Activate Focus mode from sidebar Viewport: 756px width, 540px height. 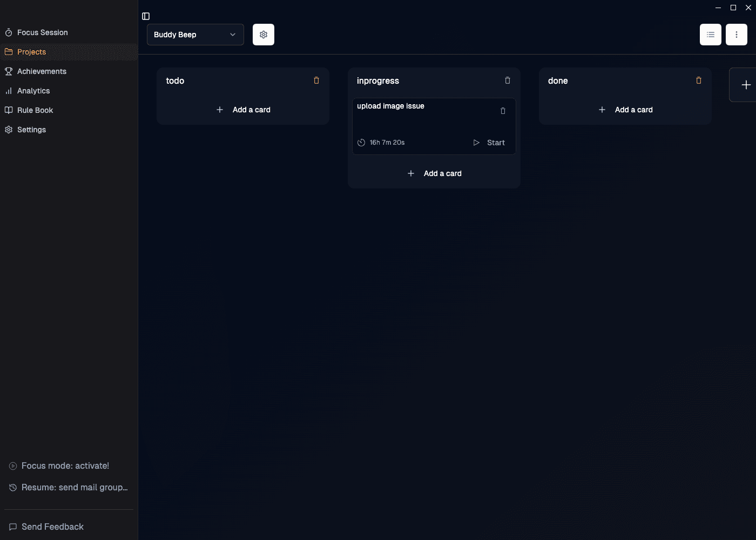65,465
